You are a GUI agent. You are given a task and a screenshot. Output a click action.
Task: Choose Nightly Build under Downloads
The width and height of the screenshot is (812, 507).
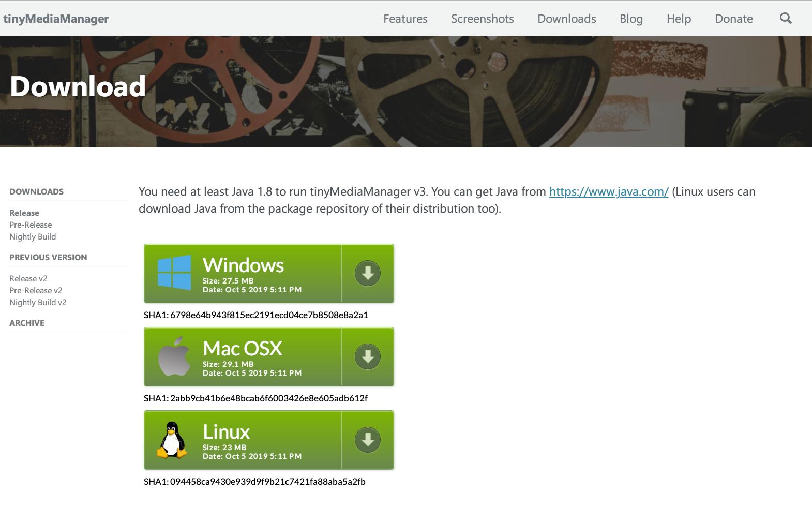[x=33, y=236]
